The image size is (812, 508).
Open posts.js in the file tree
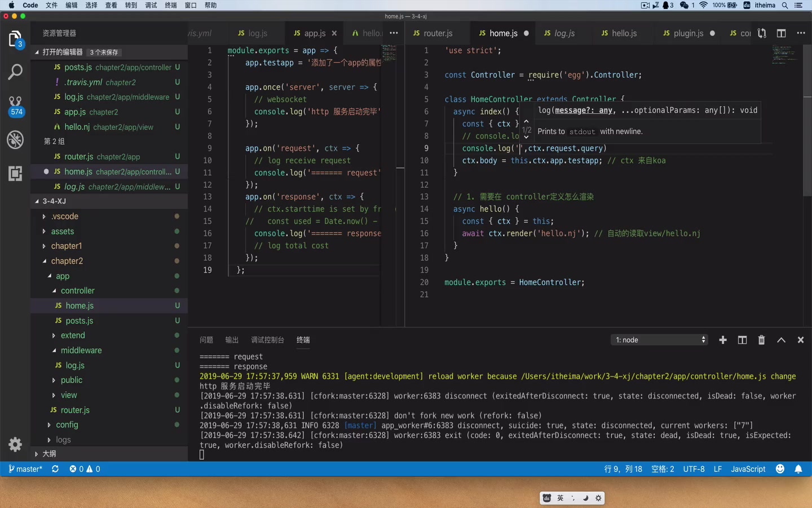[79, 321]
